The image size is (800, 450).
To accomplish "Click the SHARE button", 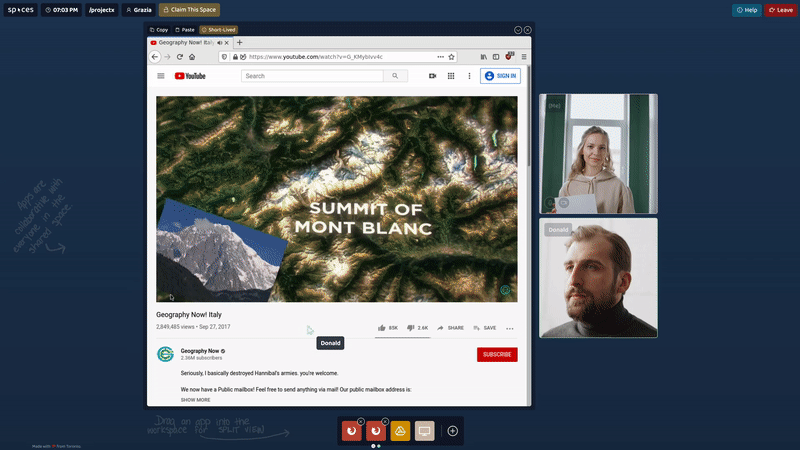I will [451, 328].
